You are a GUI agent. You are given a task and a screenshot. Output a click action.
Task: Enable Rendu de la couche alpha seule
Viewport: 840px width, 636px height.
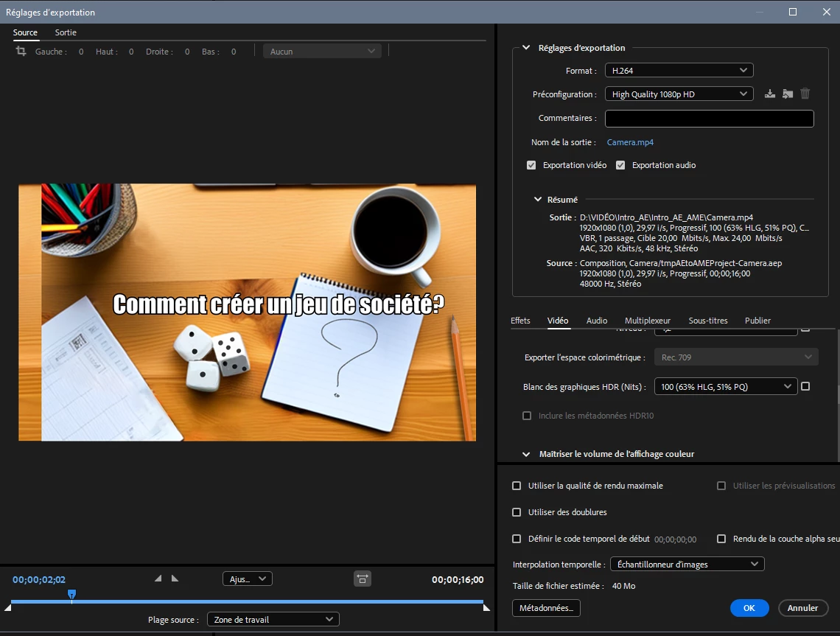[721, 539]
